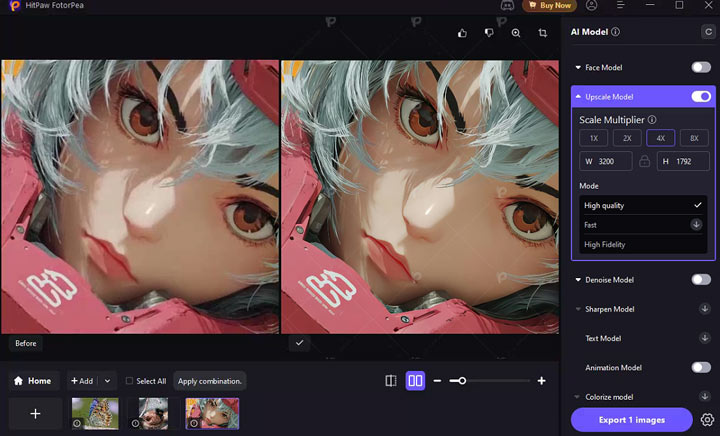This screenshot has height=436, width=720.
Task: Choose High quality mode
Action: point(643,205)
